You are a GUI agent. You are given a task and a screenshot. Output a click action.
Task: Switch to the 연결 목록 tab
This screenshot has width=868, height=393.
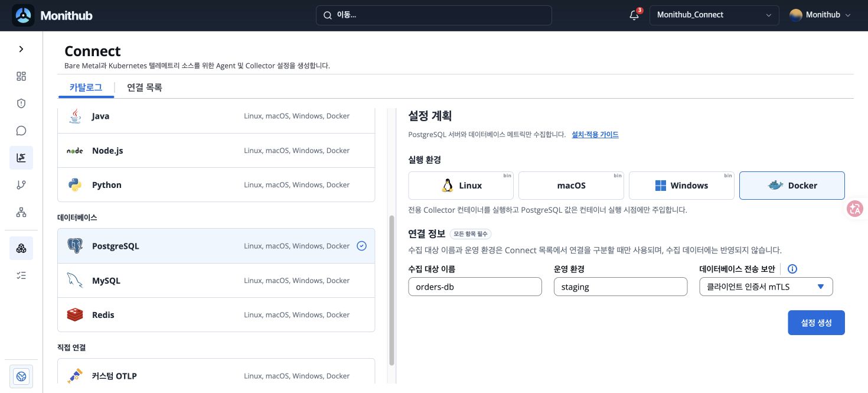[x=145, y=87]
